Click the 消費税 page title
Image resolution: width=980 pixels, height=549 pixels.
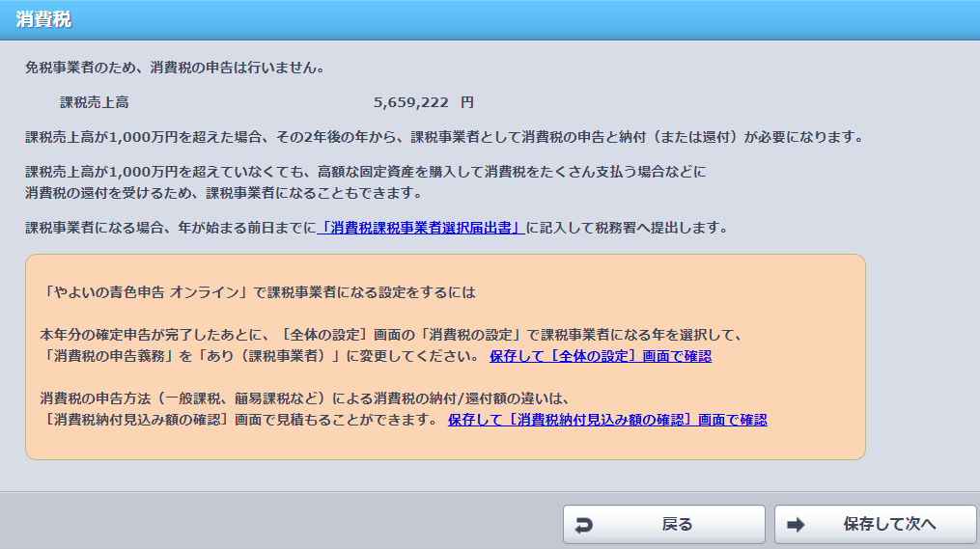click(43, 19)
